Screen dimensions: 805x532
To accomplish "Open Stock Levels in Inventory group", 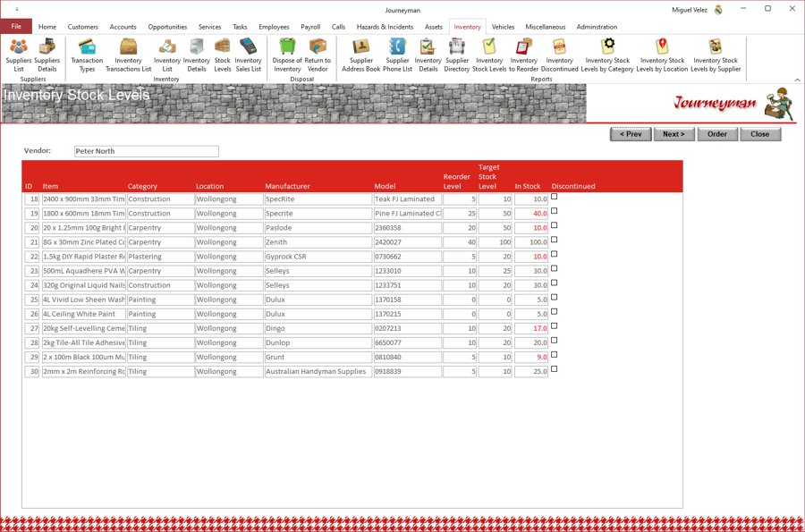I will (x=223, y=55).
